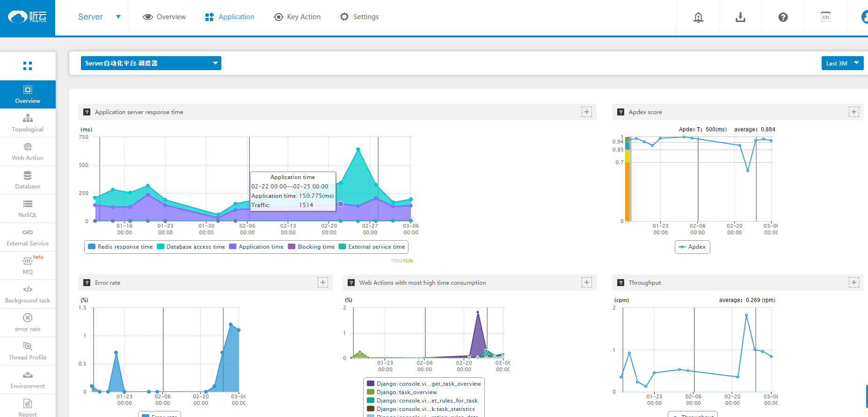
Task: Click Blocking time legend color swatch
Action: point(292,247)
